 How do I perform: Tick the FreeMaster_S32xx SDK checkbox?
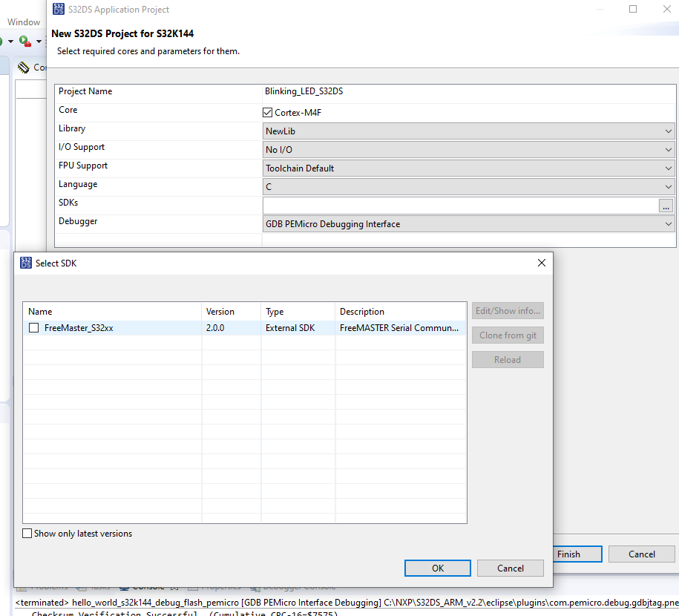click(x=34, y=328)
